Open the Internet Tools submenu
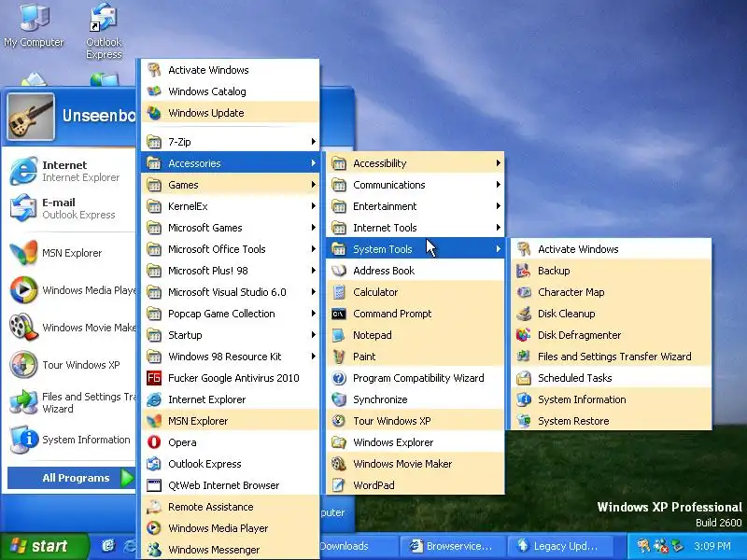The width and height of the screenshot is (747, 560). click(x=415, y=227)
